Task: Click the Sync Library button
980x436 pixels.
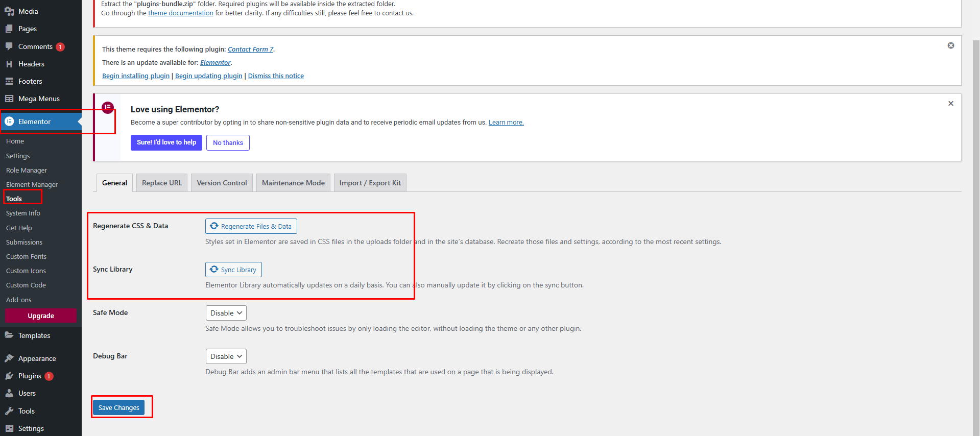Action: click(233, 270)
